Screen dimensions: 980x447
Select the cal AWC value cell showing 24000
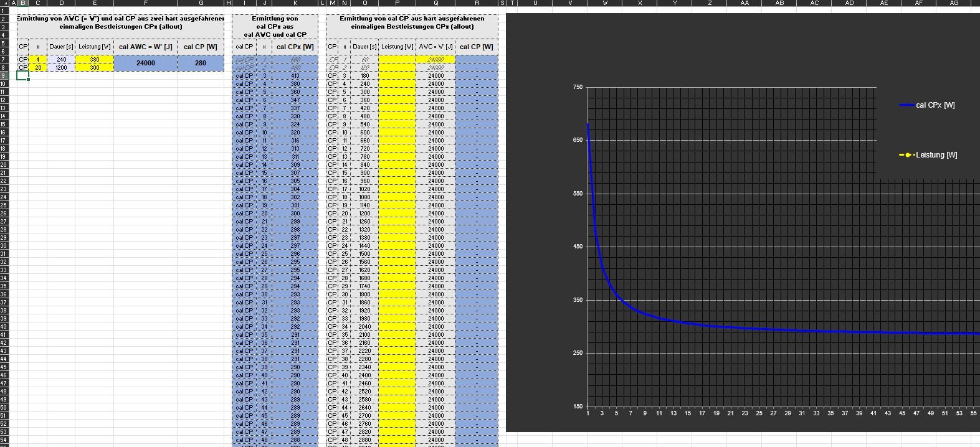(x=146, y=63)
